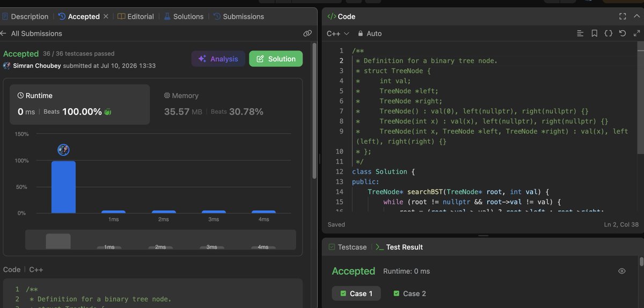
Task: Close the Accepted tab
Action: 106,17
